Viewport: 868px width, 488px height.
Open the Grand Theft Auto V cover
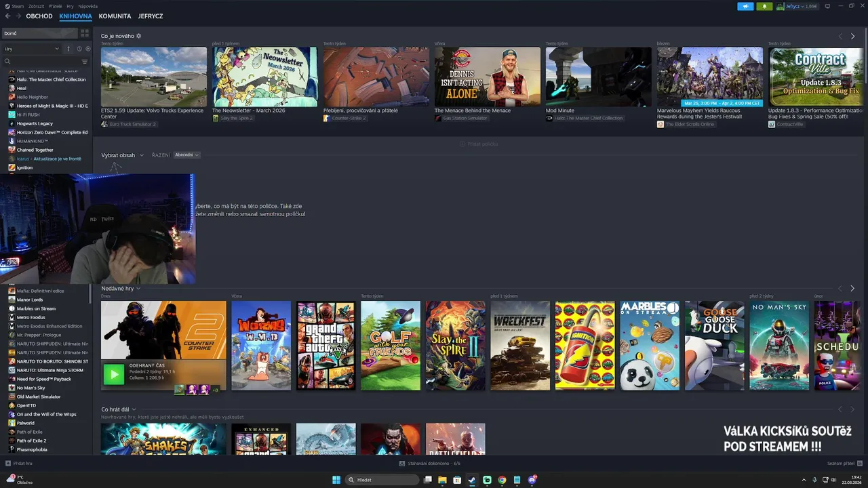(x=325, y=346)
